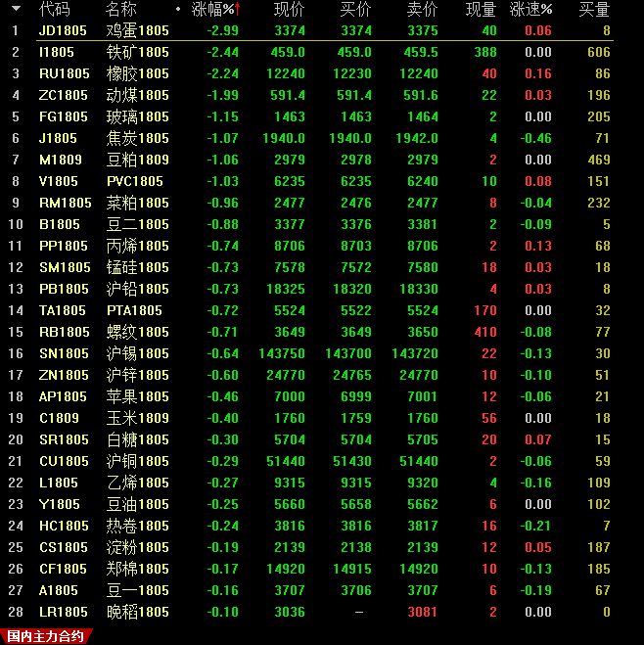Viewport: 644px width, 645px height.
Task: Click the 沪铜1805 现价 value 51440
Action: [286, 461]
